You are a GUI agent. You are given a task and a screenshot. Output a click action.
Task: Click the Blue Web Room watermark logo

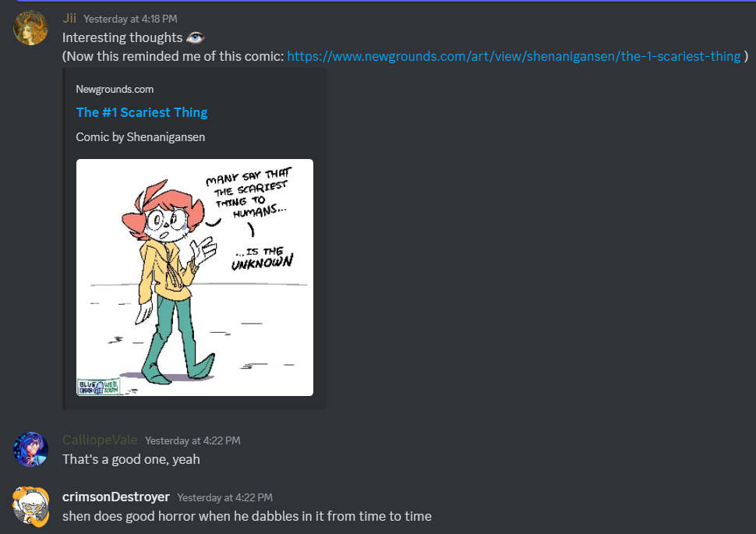[x=98, y=387]
